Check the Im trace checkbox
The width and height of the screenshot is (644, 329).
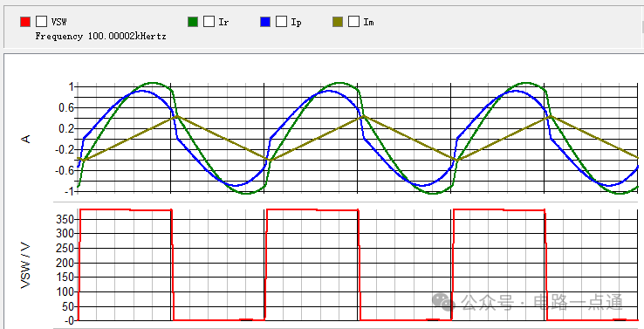(x=353, y=22)
